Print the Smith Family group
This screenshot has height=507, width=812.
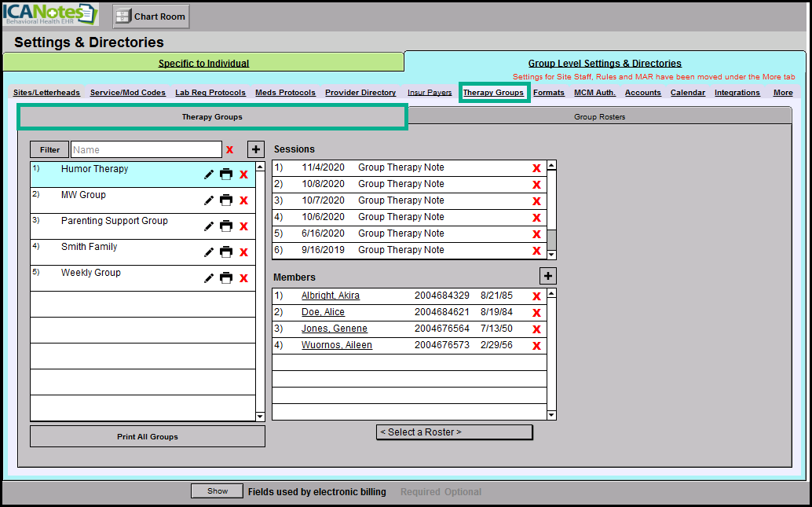pos(226,252)
